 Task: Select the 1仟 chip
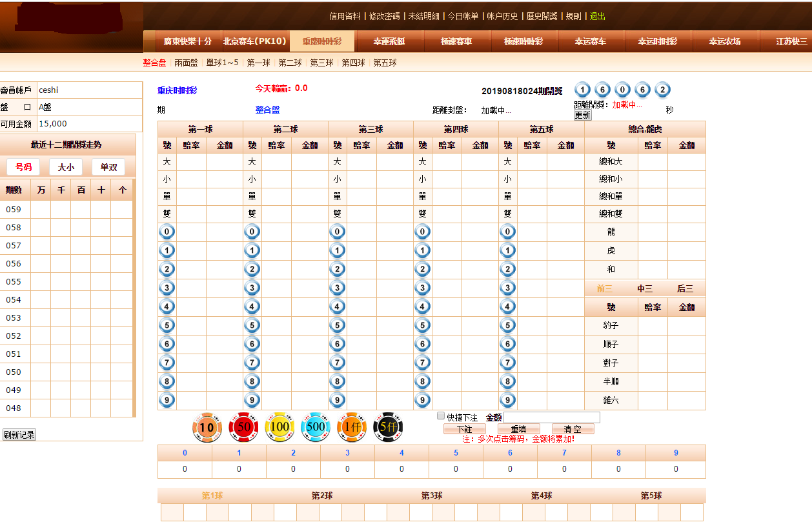[351, 427]
